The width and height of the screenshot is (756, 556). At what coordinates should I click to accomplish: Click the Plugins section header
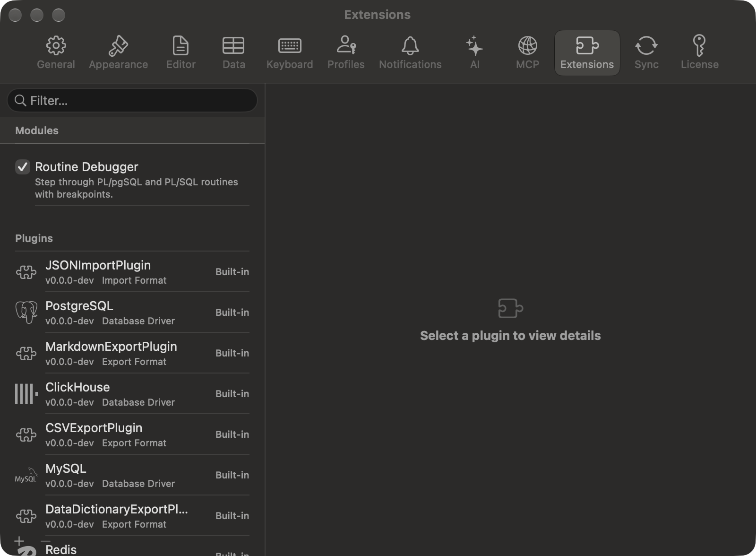point(34,238)
